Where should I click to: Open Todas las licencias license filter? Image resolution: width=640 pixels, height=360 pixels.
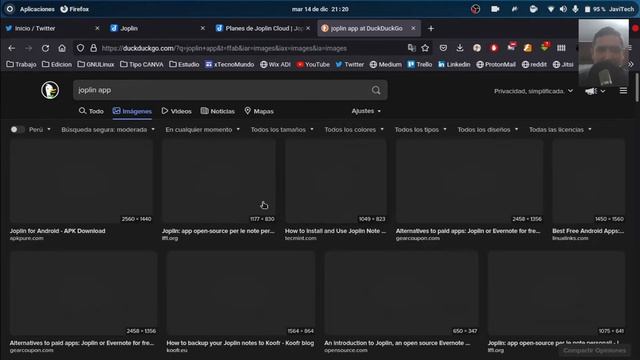(560, 129)
